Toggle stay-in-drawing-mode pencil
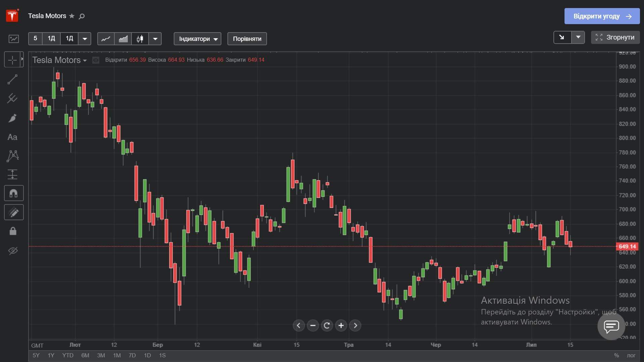Viewport: 644px width, 362px height. [x=14, y=212]
